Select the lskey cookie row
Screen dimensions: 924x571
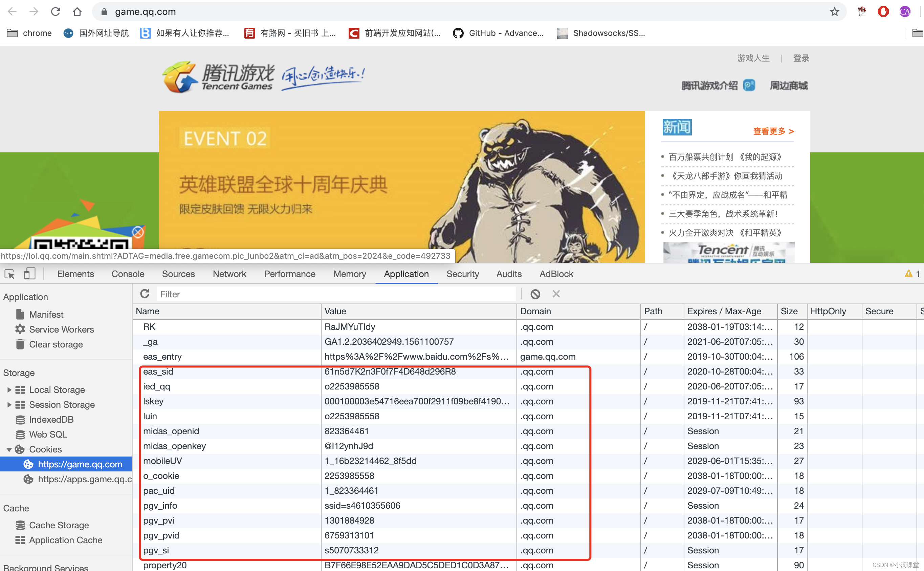tap(528, 401)
